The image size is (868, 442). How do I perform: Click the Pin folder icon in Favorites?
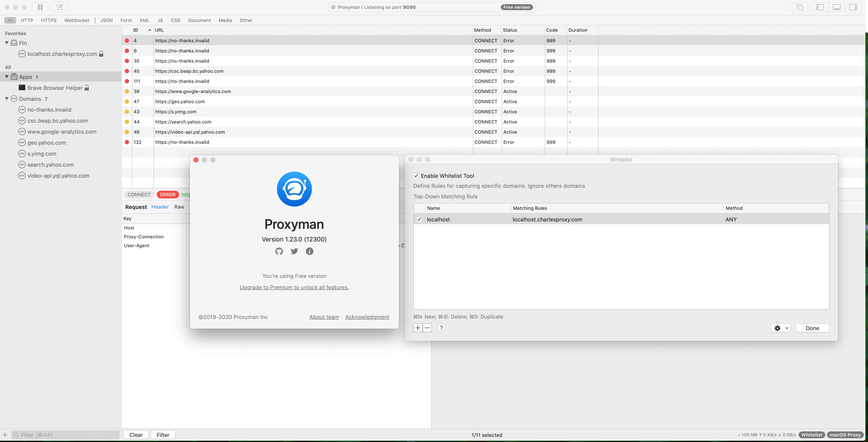[14, 43]
